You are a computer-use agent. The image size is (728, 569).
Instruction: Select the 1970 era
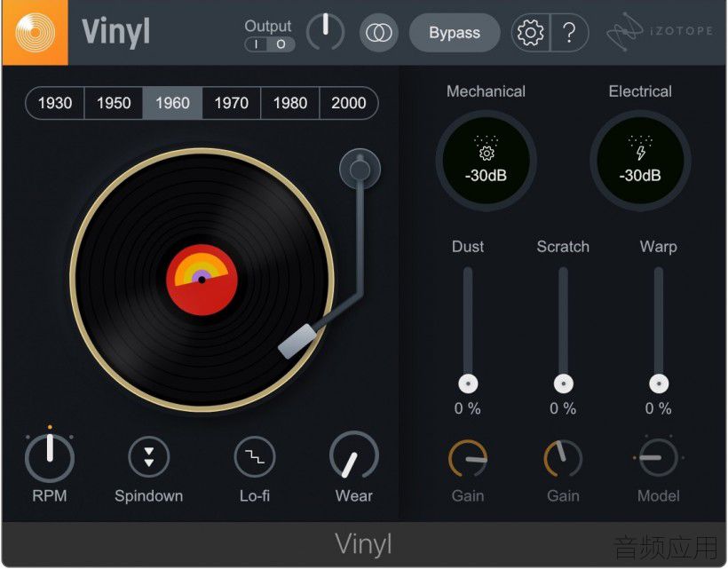[231, 103]
